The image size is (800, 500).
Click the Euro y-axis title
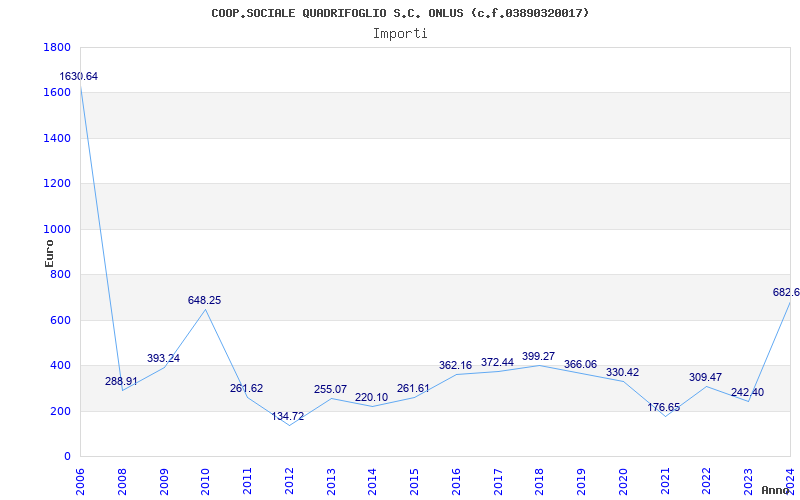[49, 253]
